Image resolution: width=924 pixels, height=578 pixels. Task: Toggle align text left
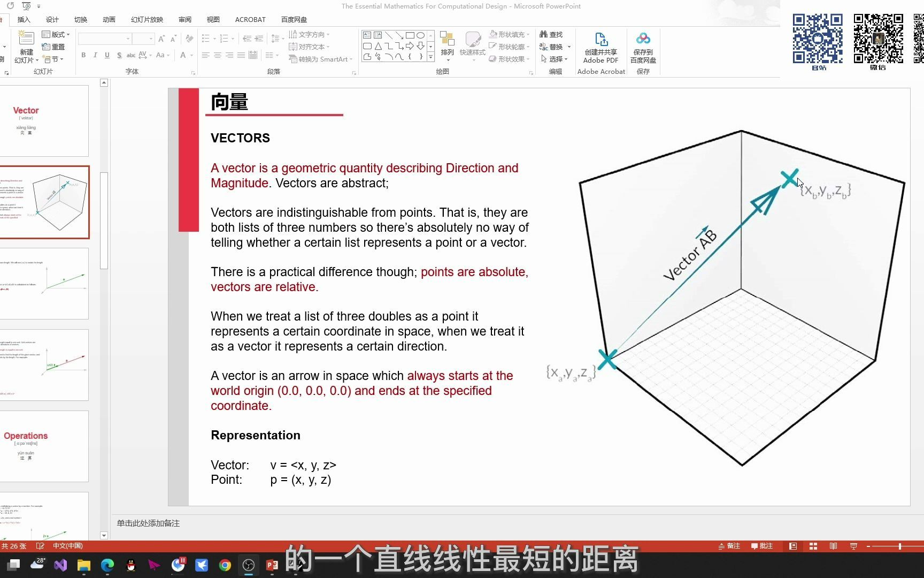(x=205, y=55)
